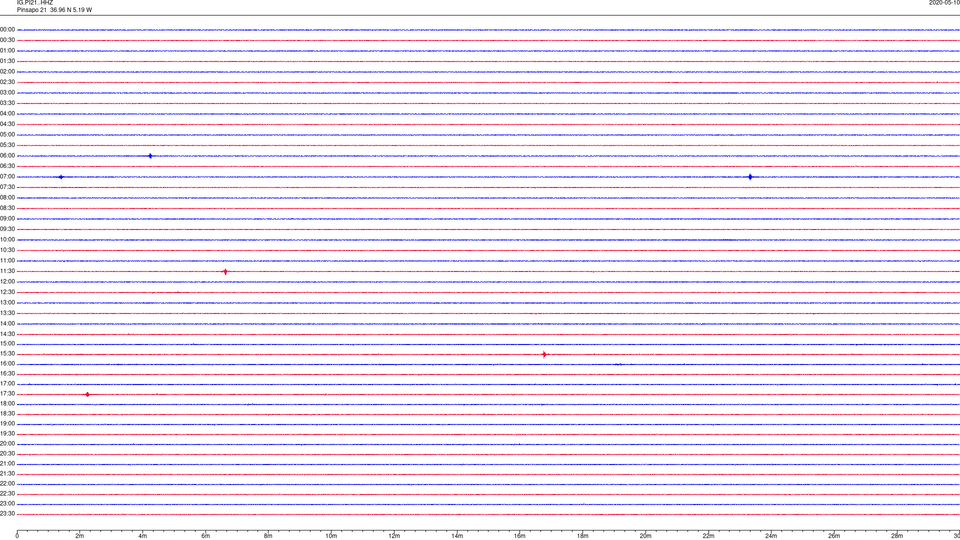
Task: Click the '8m' axis tick label
Action: 268,536
